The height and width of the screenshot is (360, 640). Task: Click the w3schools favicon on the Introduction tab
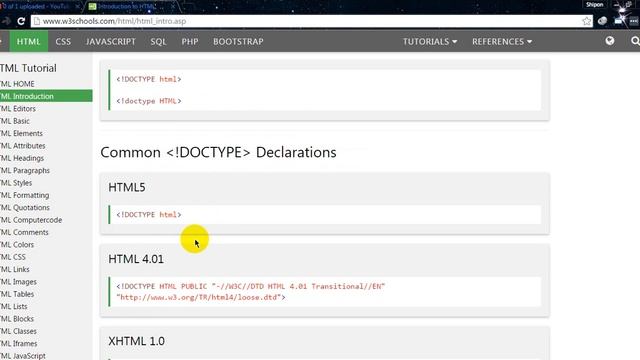93,7
